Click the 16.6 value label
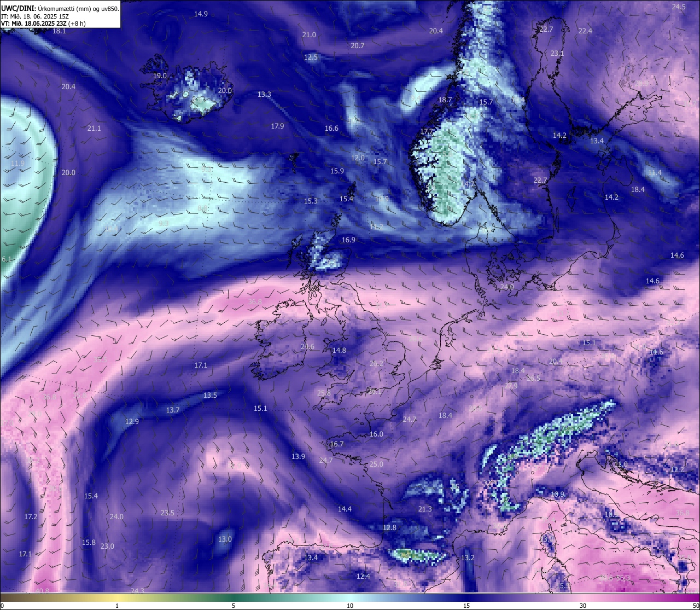Viewport: 700px width, 610px height. click(331, 129)
